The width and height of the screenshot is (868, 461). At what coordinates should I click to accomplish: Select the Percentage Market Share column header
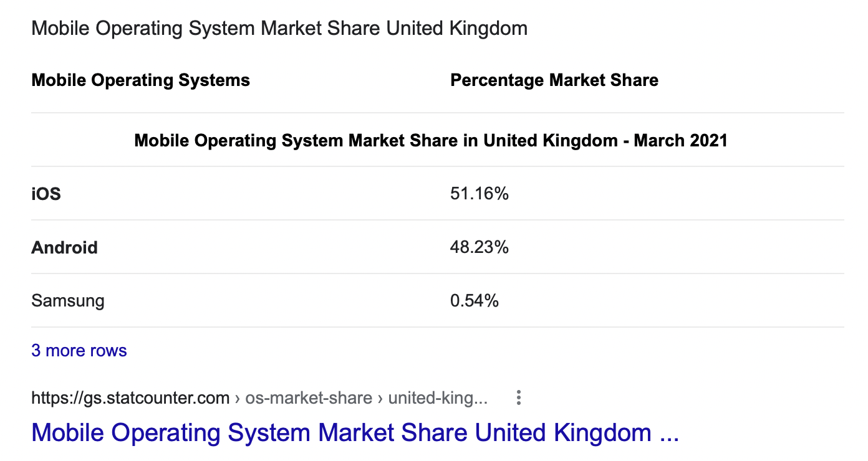coord(554,80)
